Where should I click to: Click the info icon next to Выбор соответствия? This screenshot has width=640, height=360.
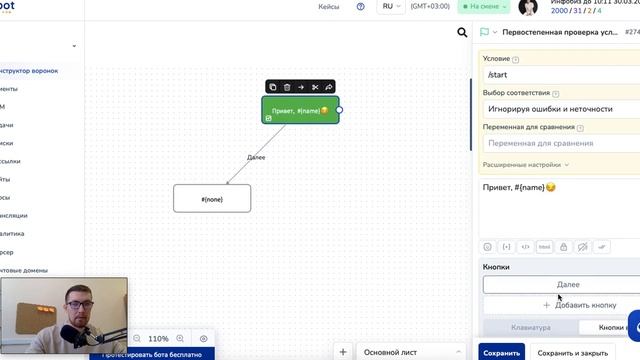(x=556, y=94)
